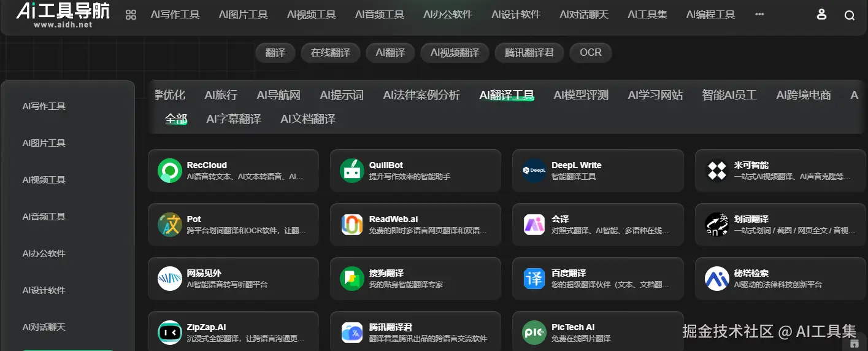Switch to the AI学习网站 category tab
The width and height of the screenshot is (868, 351).
point(655,95)
